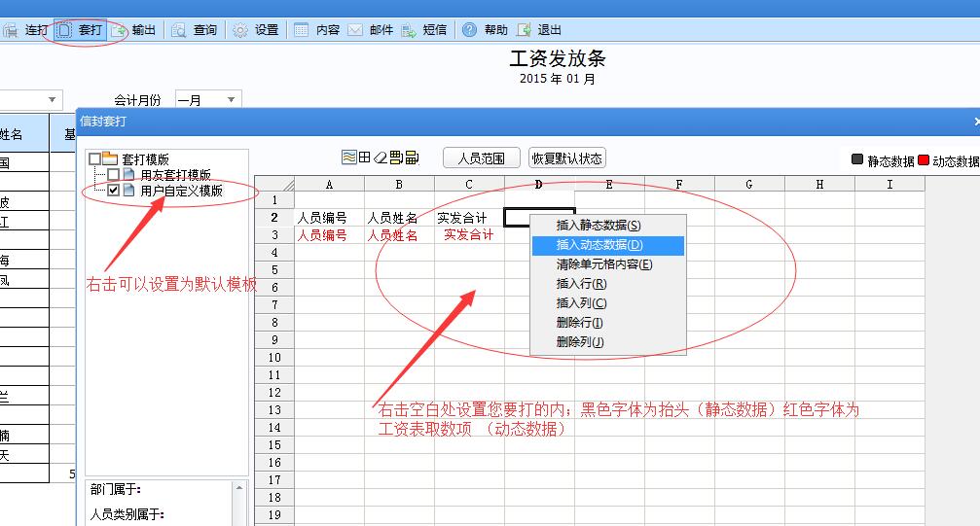The width and height of the screenshot is (980, 526).
Task: Click the 内容 content toolbar icon
Action: (302, 30)
